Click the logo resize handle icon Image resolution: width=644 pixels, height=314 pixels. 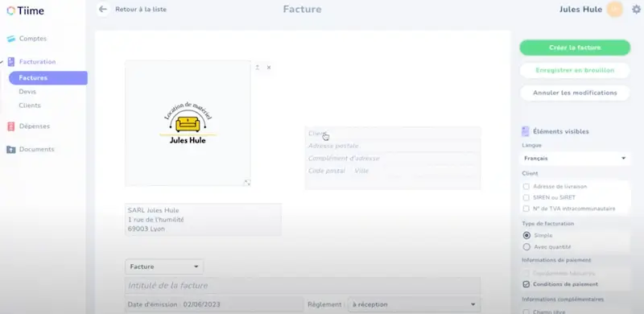tap(247, 183)
